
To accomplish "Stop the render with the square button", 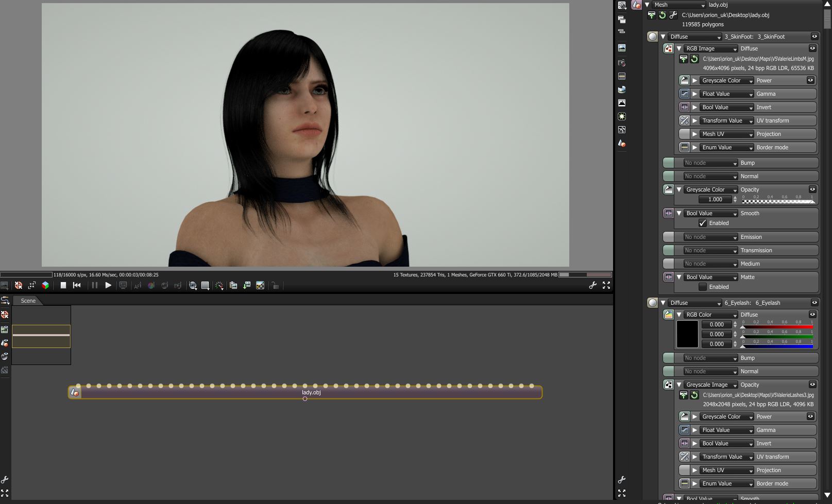I will pyautogui.click(x=63, y=285).
